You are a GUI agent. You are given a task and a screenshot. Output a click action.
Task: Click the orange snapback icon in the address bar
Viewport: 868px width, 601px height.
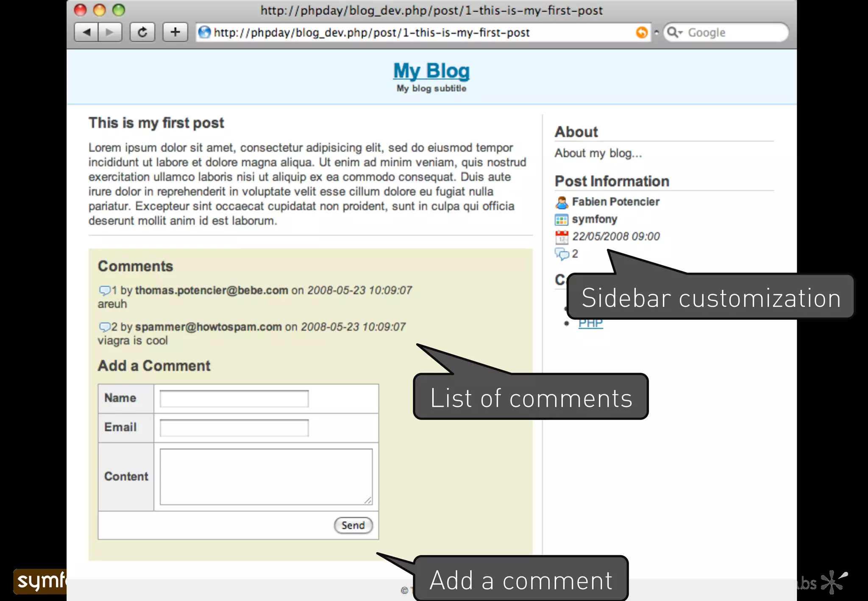[642, 32]
